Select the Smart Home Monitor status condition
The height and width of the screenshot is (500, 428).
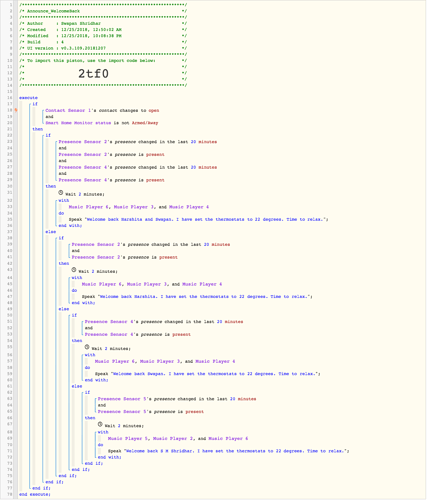pyautogui.click(x=102, y=123)
